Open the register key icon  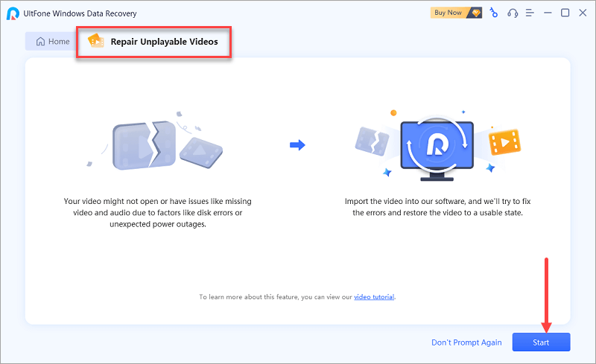click(493, 13)
